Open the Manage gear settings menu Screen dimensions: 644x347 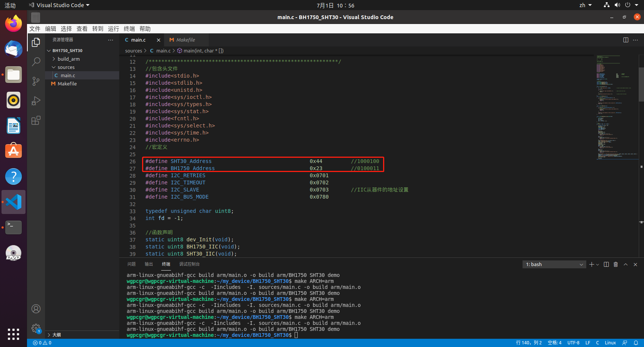point(36,328)
